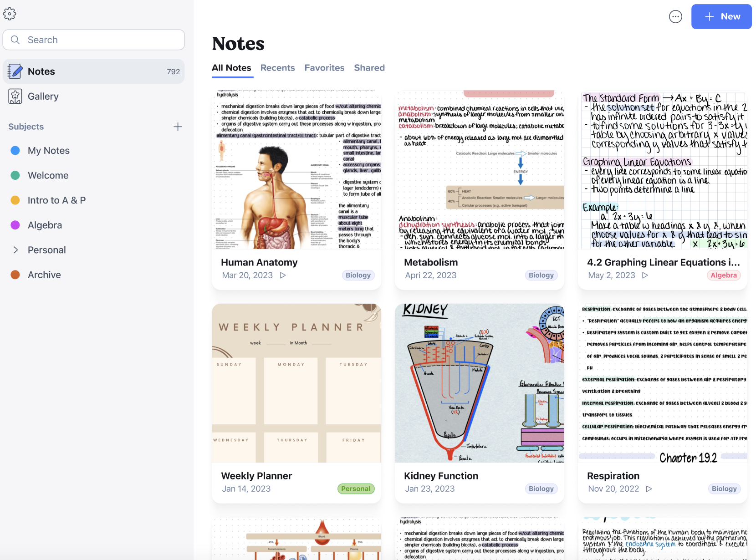Expand the Personal subject chevron

[15, 249]
